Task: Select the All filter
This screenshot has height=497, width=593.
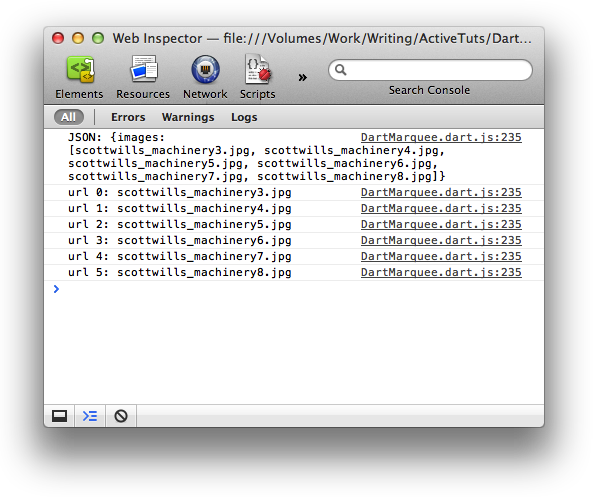Action: [68, 117]
